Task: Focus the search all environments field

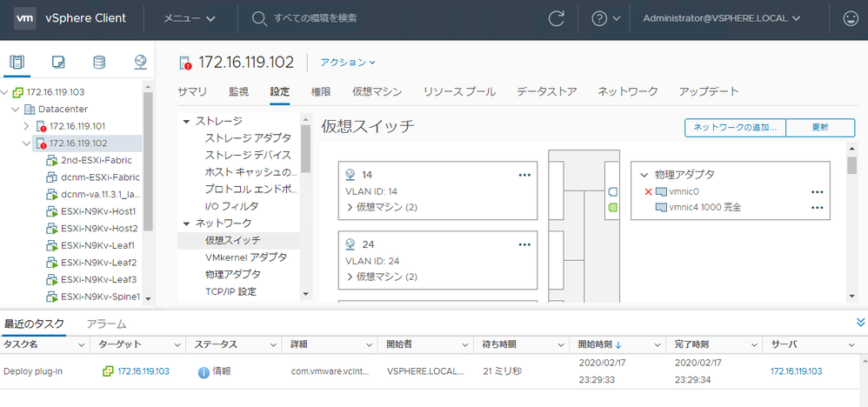Action: pos(316,18)
